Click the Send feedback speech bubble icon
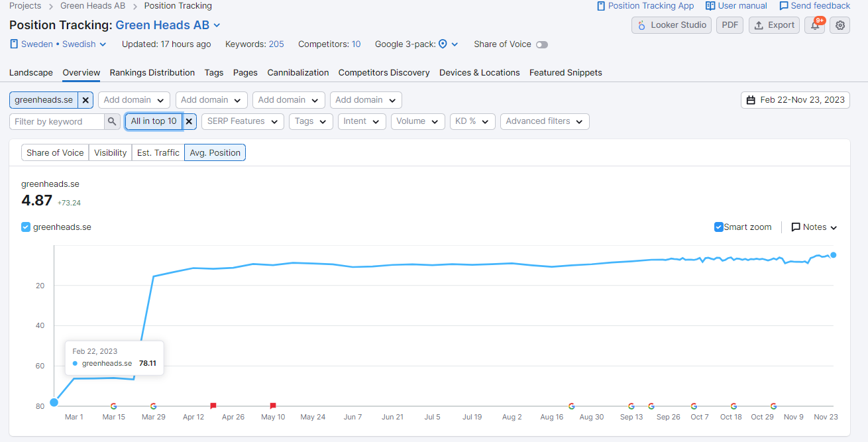The width and height of the screenshot is (868, 442). [784, 6]
